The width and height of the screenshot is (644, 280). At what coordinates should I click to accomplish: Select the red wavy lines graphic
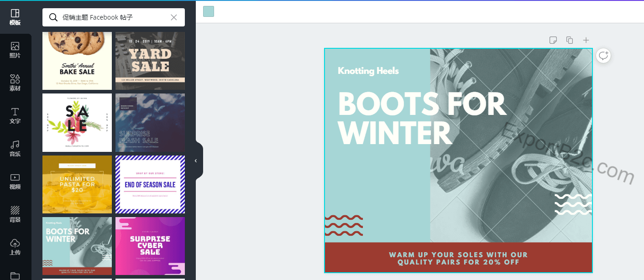[x=344, y=226]
